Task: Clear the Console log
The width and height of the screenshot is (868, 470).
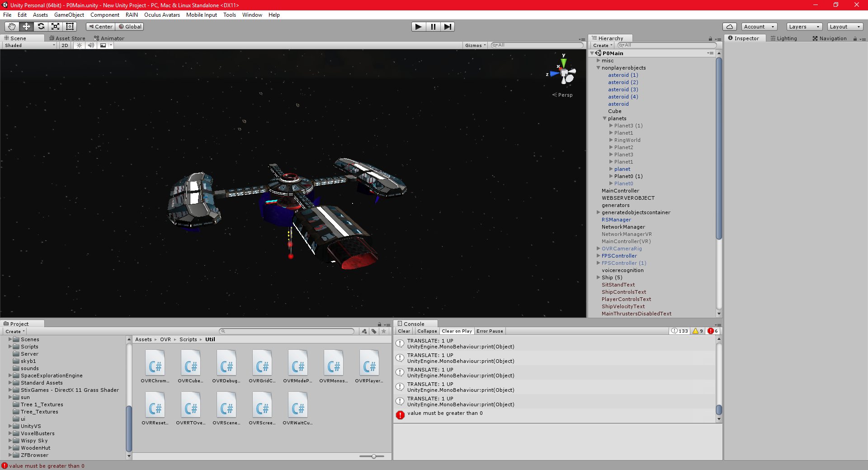Action: tap(404, 331)
